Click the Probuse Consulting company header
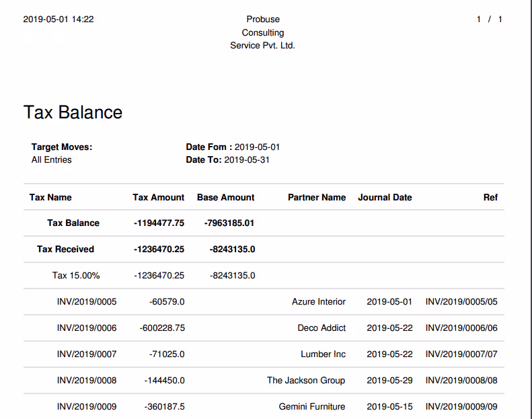Viewport: 532px width, 419px height. click(x=263, y=32)
